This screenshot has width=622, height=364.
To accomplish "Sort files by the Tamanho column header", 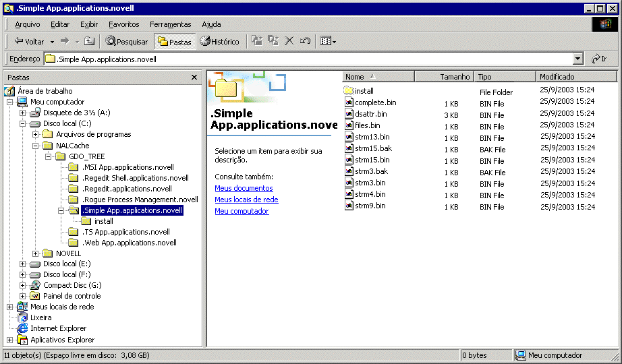I will (445, 77).
